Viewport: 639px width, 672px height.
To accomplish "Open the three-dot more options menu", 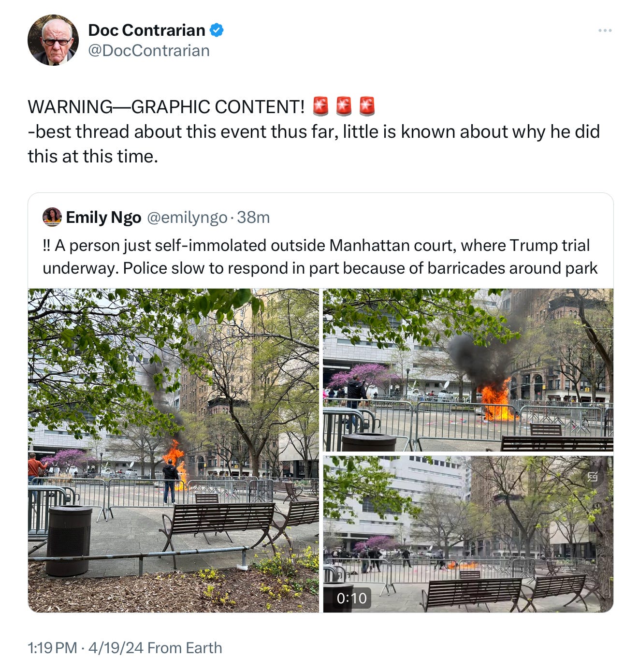I will pyautogui.click(x=605, y=30).
